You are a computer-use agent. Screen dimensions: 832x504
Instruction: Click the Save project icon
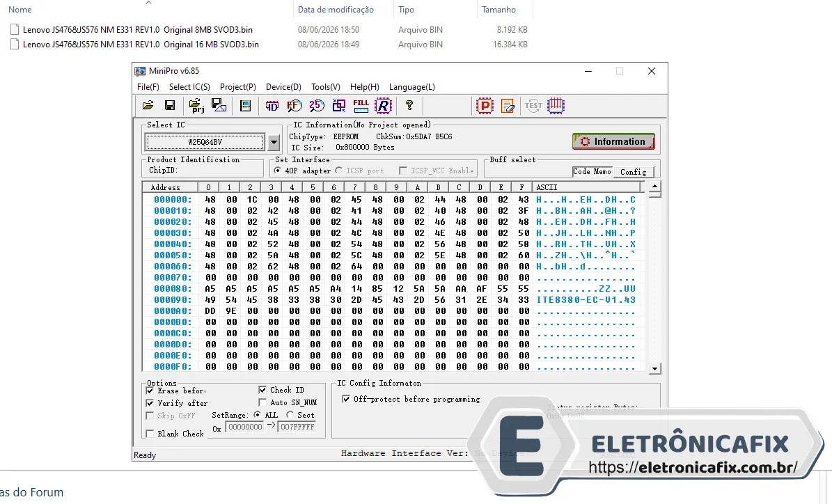click(x=219, y=106)
